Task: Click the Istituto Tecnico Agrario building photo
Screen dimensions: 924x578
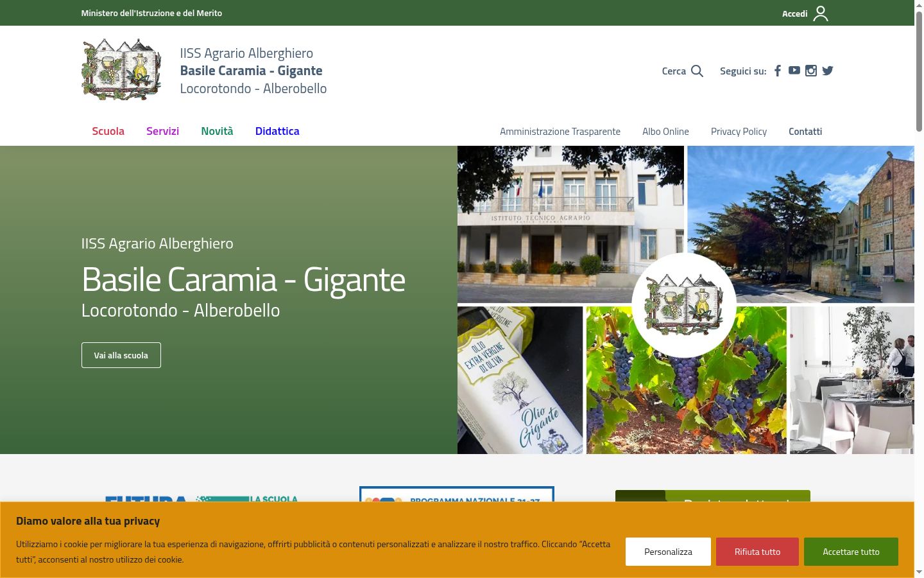Action: pos(570,224)
